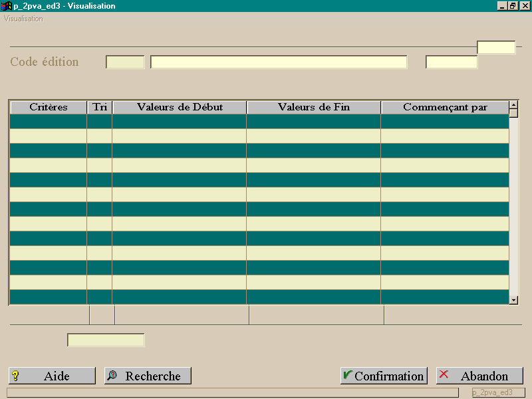This screenshot has width=532, height=399.
Task: Restore the window using title bar button
Action: 513,6
